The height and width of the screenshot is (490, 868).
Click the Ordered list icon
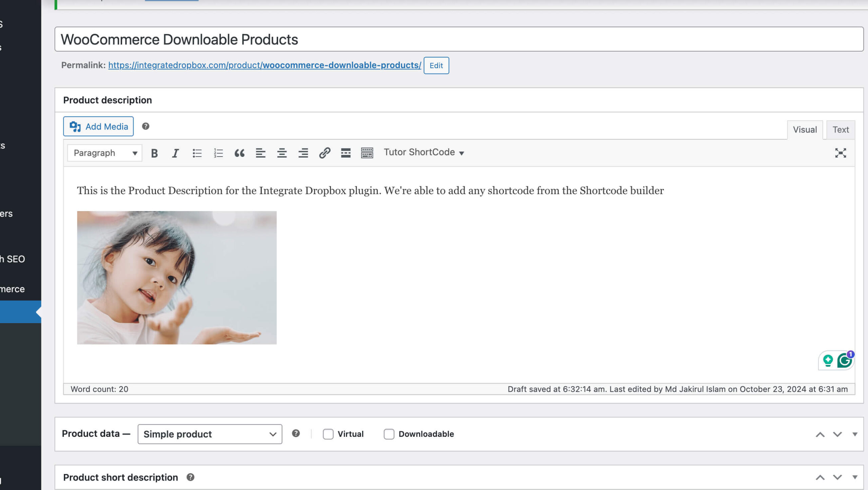click(x=218, y=152)
